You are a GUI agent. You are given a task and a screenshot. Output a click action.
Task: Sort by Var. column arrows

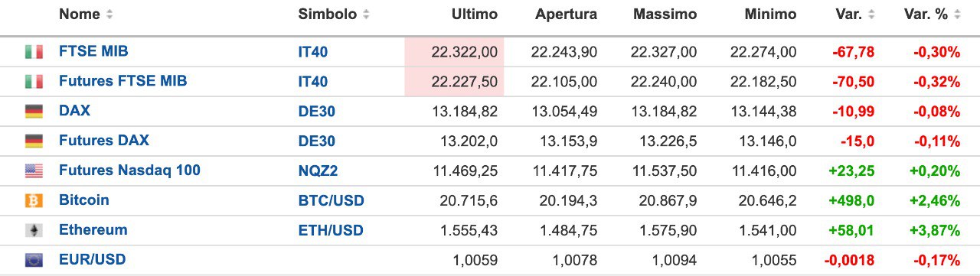[871, 15]
